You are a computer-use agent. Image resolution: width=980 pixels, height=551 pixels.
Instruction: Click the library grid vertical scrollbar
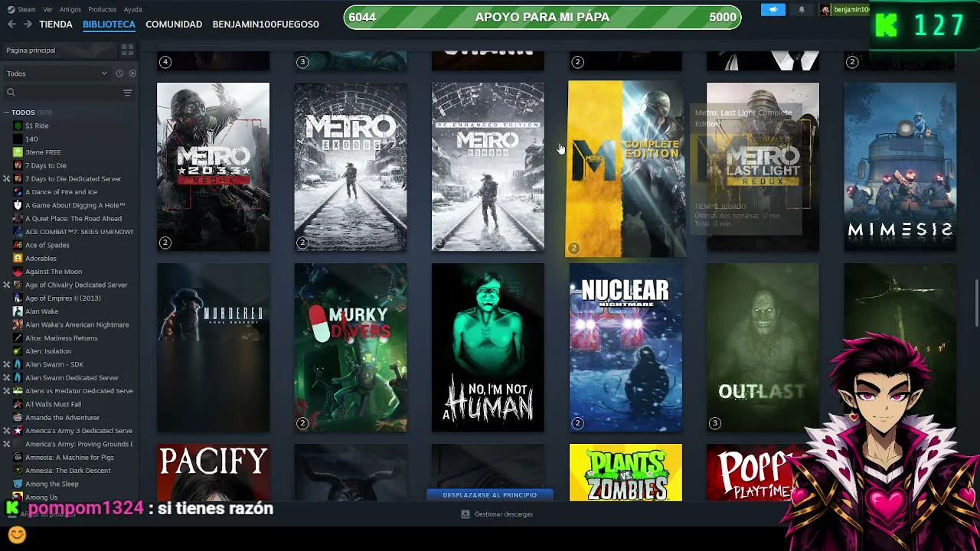(x=976, y=302)
